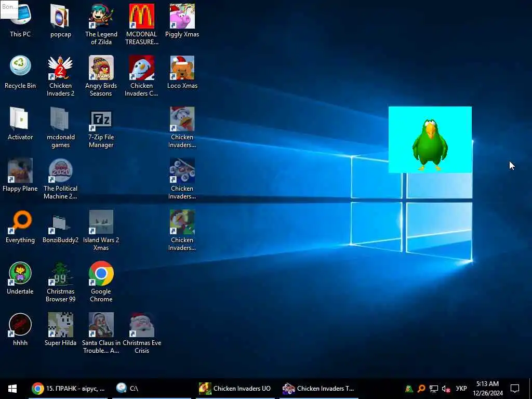This screenshot has width=532, height=399.
Task: Launch the Christmas Eve Crisis shortcut
Action: (x=141, y=333)
